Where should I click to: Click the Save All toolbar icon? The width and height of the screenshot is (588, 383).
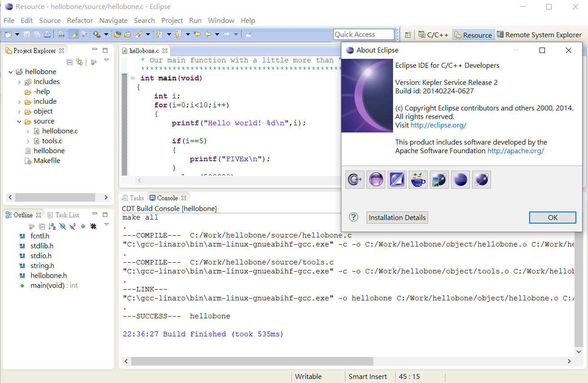(x=37, y=35)
